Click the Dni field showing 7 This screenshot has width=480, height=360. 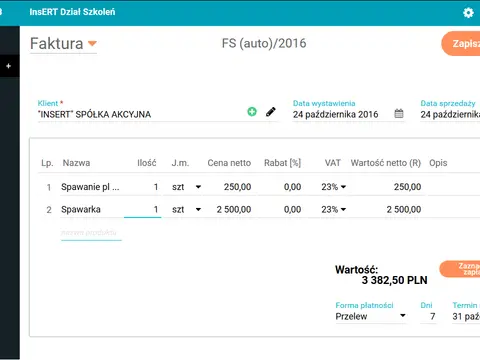tap(428, 316)
